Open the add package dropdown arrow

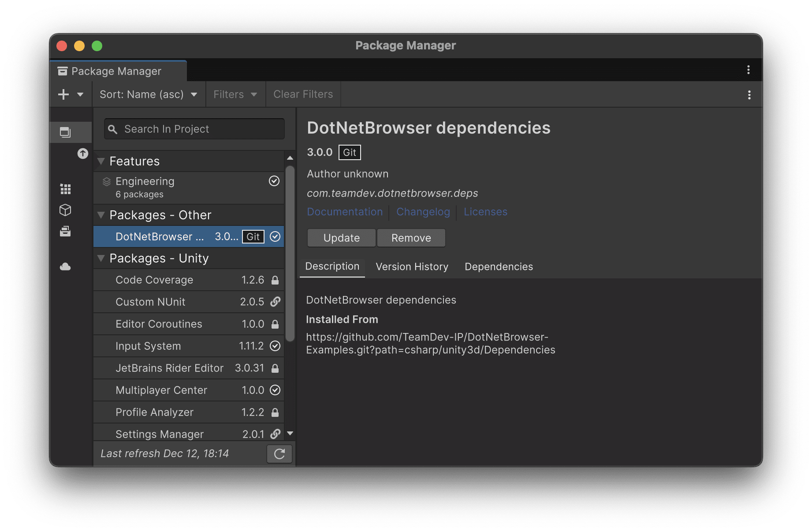pos(80,94)
